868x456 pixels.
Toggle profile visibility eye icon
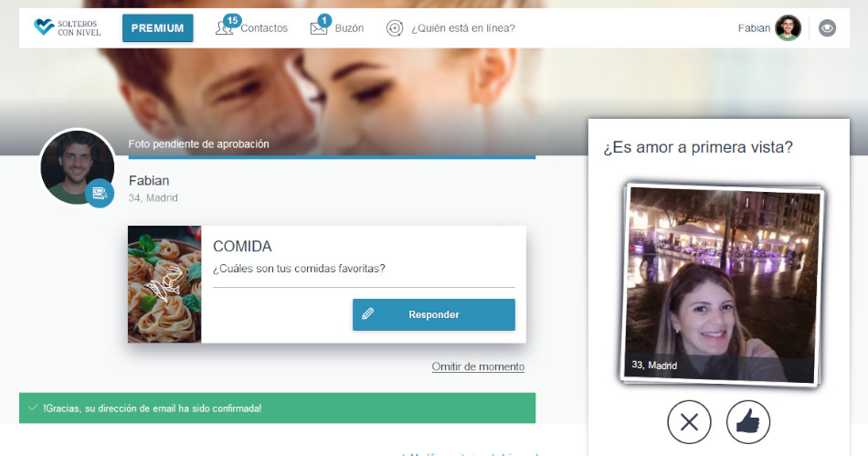827,28
